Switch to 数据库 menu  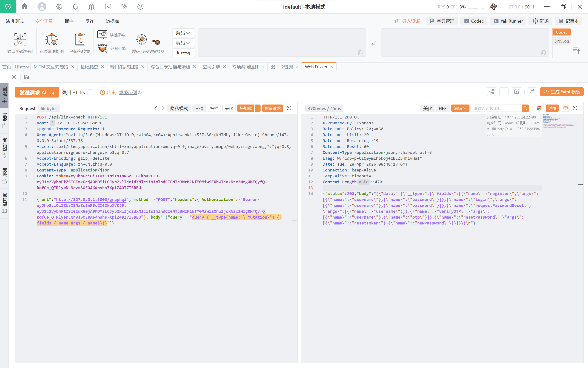[112, 21]
